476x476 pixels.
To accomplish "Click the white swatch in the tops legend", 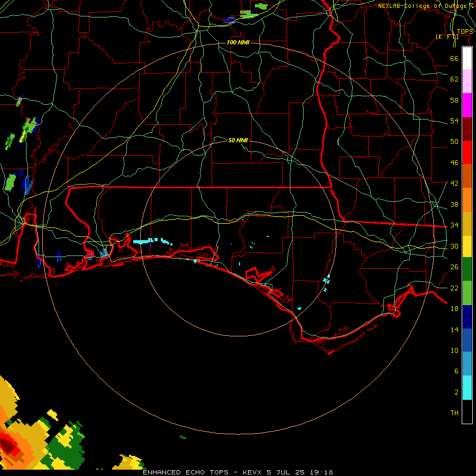I will (x=467, y=58).
